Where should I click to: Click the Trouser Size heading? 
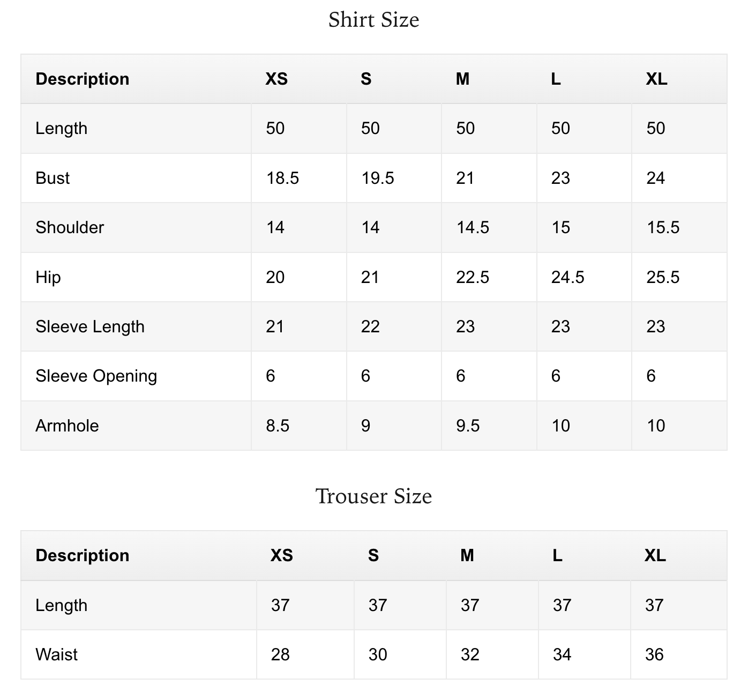pos(373,496)
